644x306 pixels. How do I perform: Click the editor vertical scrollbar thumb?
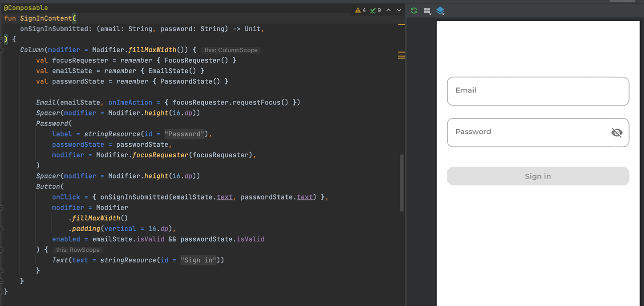(401, 183)
